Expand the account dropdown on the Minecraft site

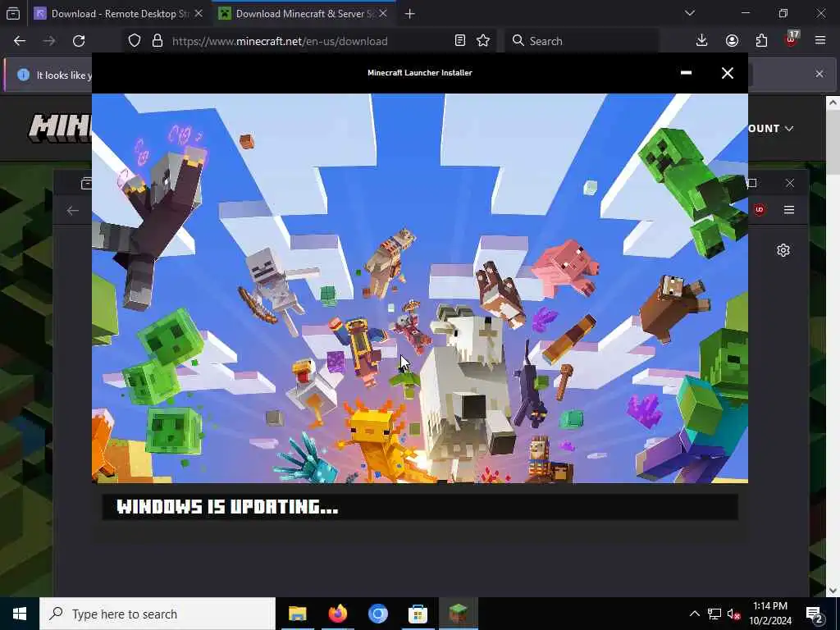pos(771,129)
